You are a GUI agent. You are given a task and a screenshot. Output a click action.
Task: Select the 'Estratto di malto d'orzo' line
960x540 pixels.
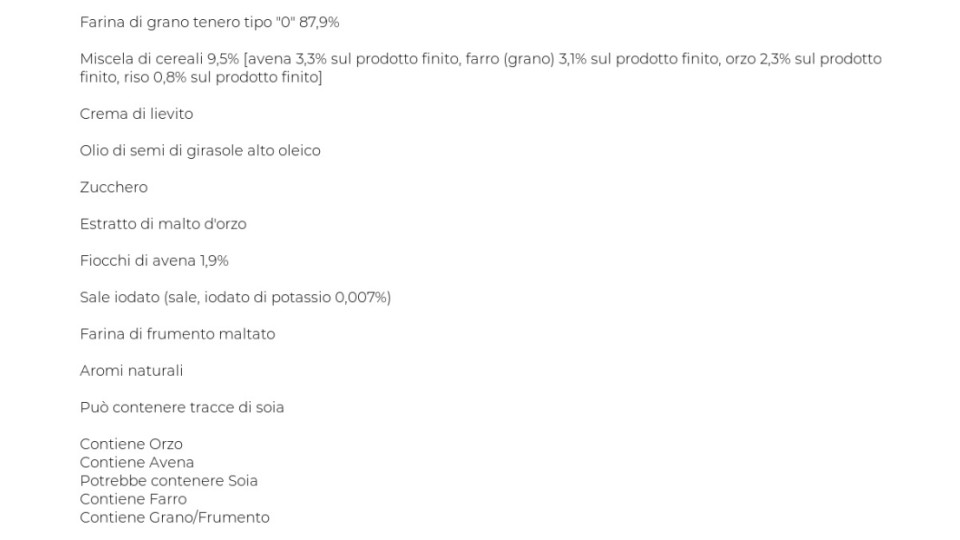click(x=163, y=224)
